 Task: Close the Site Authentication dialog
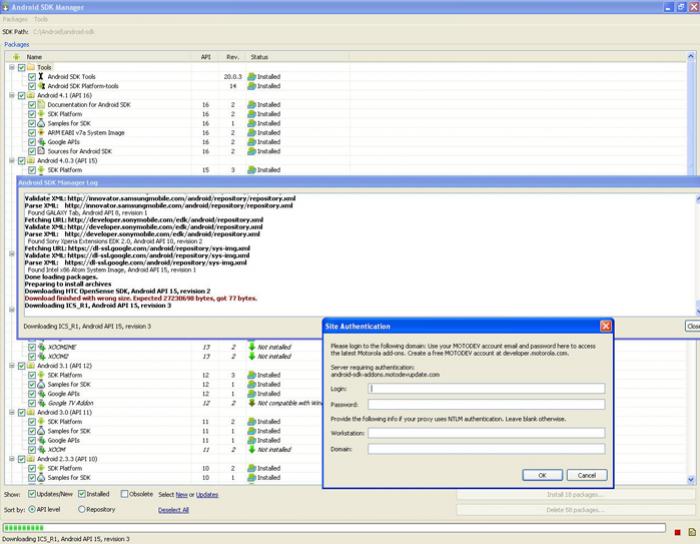point(606,326)
